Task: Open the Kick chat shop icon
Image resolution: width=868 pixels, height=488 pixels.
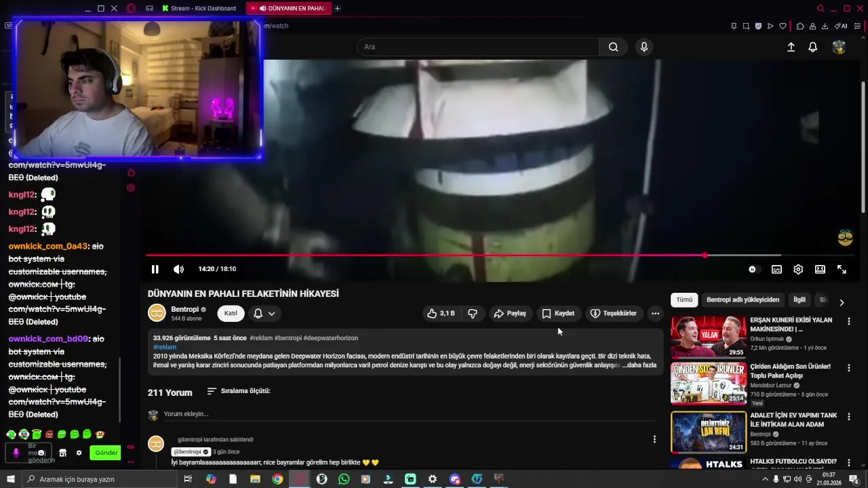Action: [x=63, y=453]
